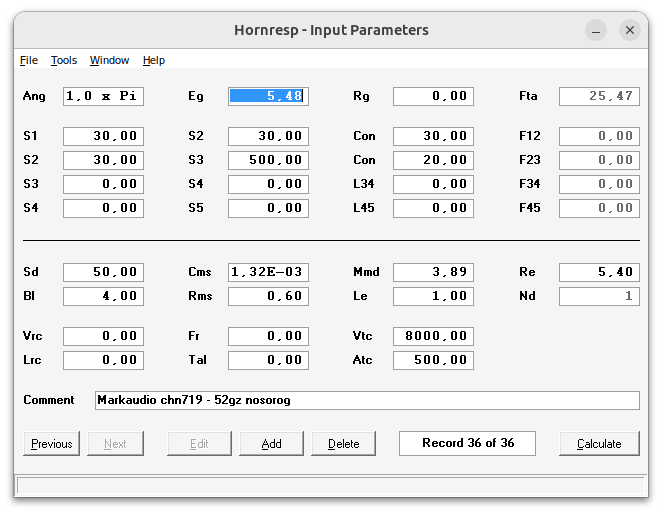The height and width of the screenshot is (514, 662).
Task: Select the Vtc chamber volume field
Action: (433, 336)
